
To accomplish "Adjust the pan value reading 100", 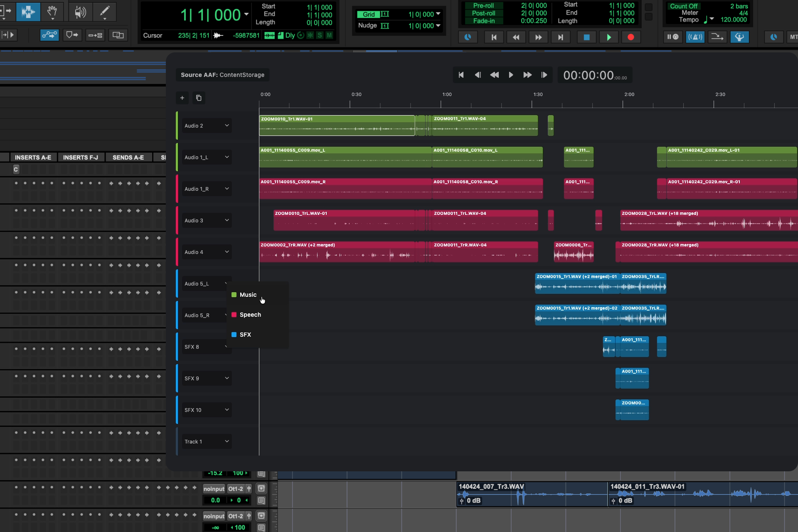I will pos(237,473).
